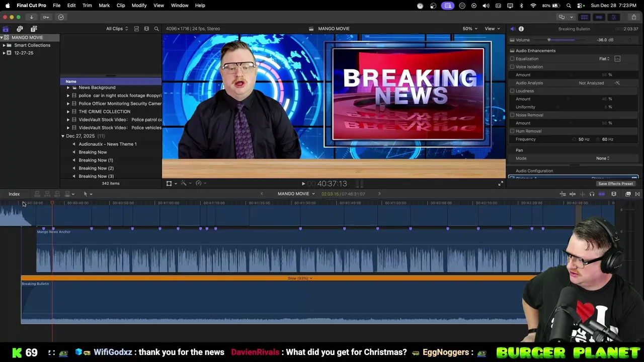This screenshot has height=362, width=644.
Task: Select the Breaking Now (2) clip
Action: (x=96, y=168)
